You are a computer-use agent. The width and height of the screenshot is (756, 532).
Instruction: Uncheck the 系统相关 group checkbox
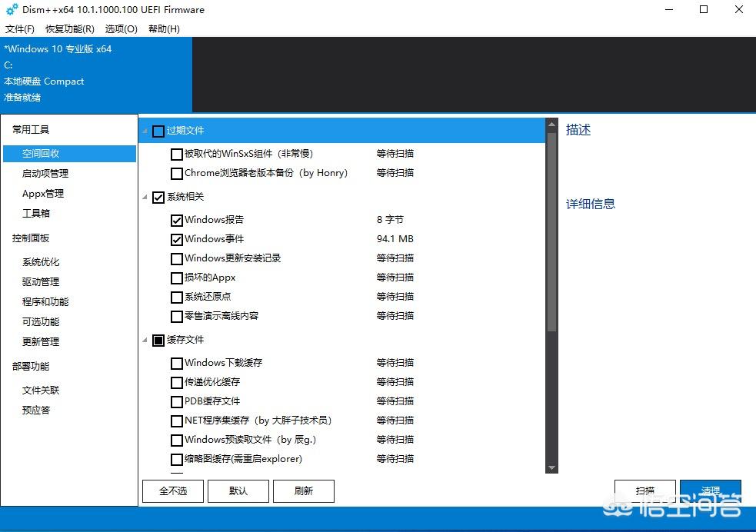(x=158, y=197)
